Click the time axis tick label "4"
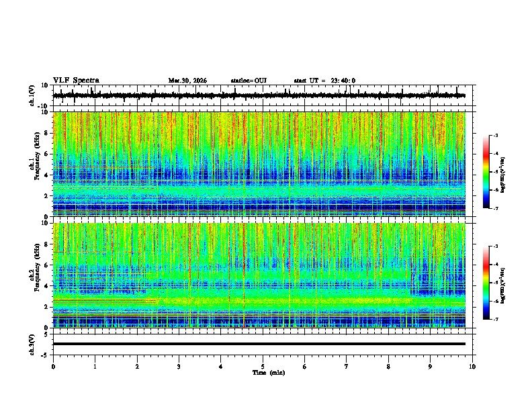This screenshot has height=411, width=532. coord(221,367)
